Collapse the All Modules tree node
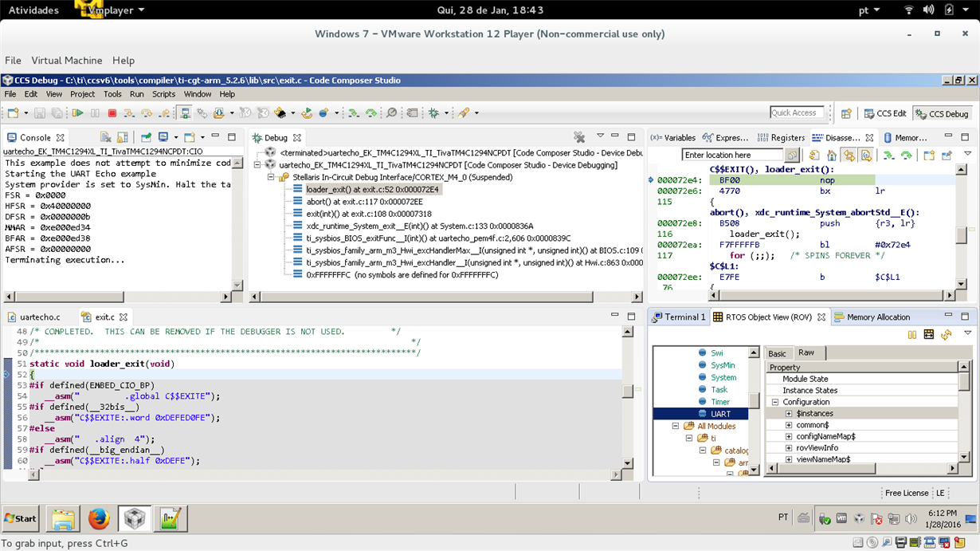Image resolution: width=980 pixels, height=551 pixels. click(676, 426)
